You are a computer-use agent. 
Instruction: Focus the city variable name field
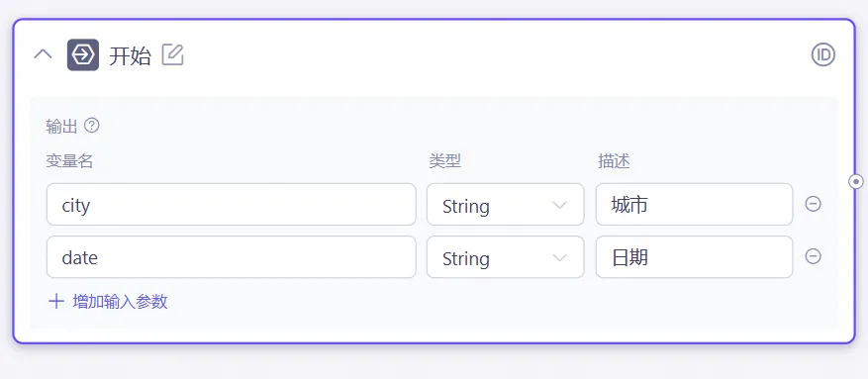pyautogui.click(x=232, y=205)
